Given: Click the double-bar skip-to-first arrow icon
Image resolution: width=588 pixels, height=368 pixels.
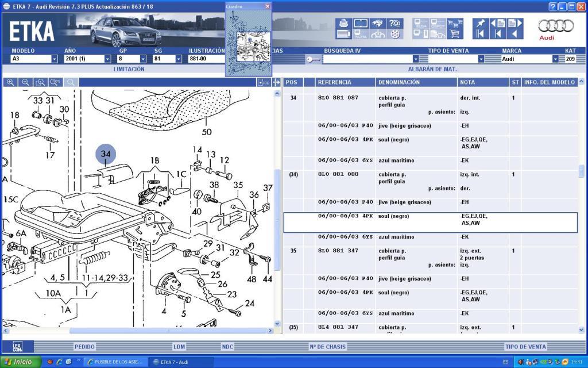Looking at the screenshot, I should point(481,34).
